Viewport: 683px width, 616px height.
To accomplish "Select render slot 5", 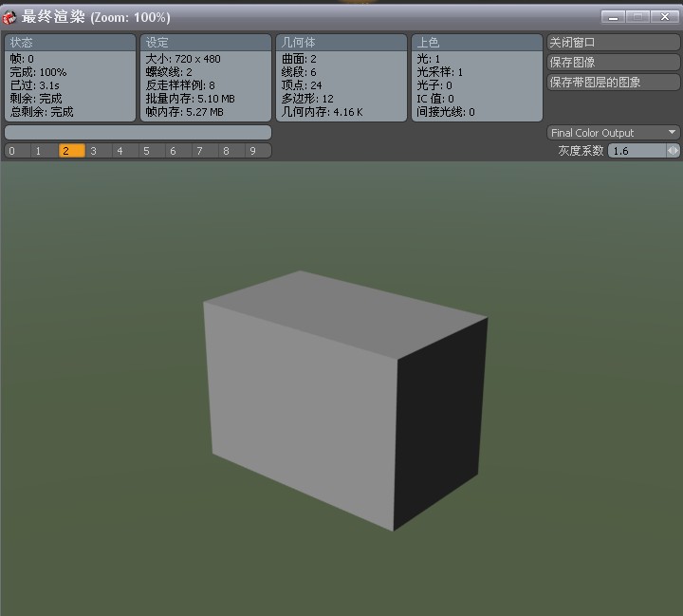I will point(152,151).
